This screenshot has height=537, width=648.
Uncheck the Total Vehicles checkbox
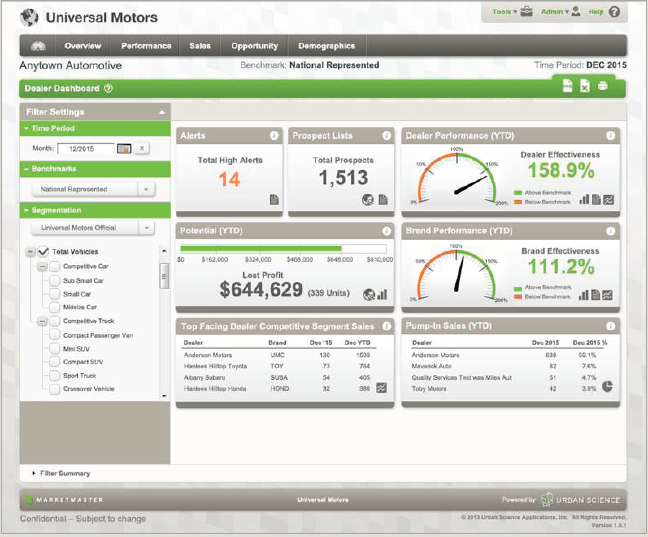pos(43,251)
